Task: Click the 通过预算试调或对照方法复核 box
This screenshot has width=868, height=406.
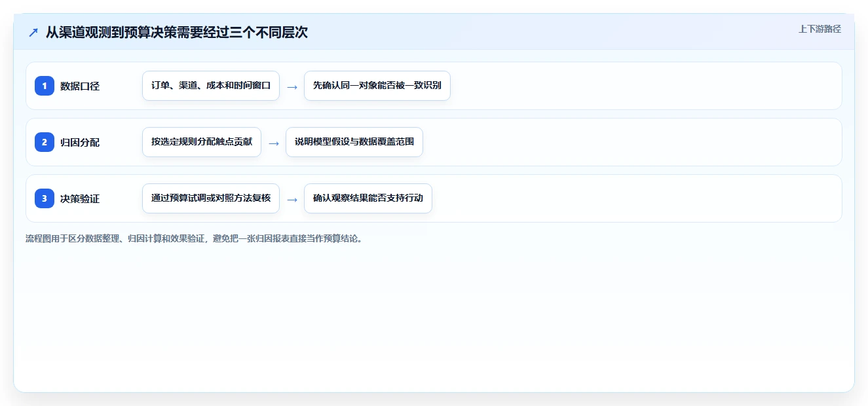Action: coord(211,198)
